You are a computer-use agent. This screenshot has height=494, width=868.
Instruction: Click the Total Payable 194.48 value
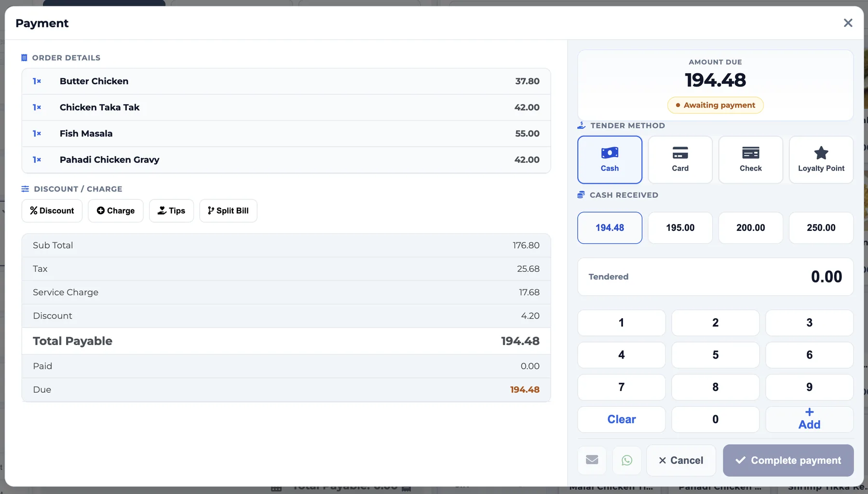click(x=520, y=341)
